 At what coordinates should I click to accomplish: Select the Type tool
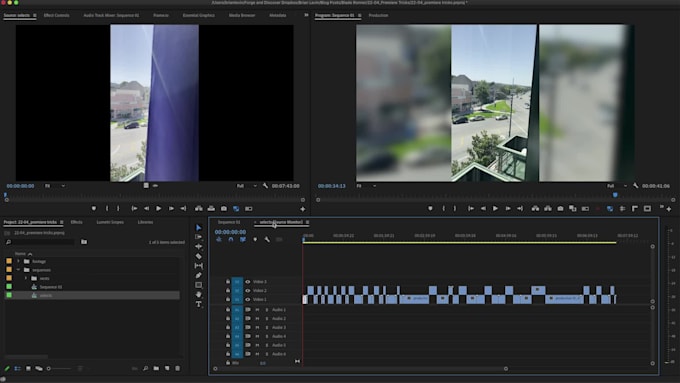click(x=199, y=304)
